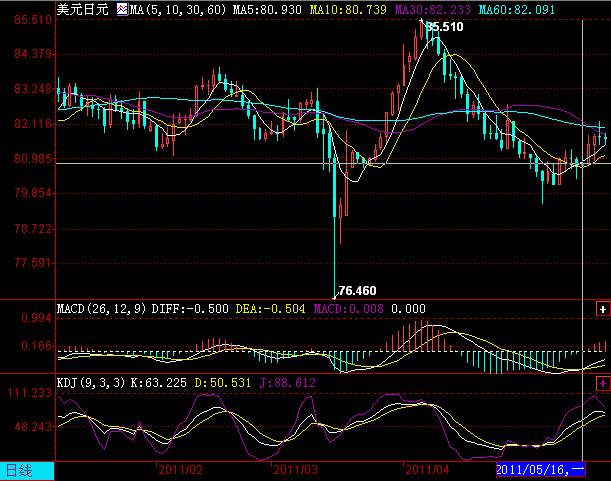The image size is (611, 481).
Task: Click the 80.985 price axis label
Action: click(x=33, y=159)
